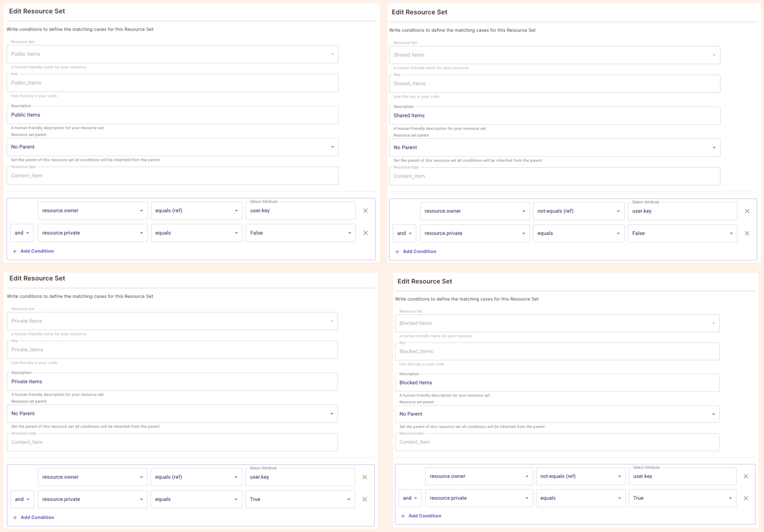Click Content_Item resource type field in Private Items
764x532 pixels.
click(172, 442)
